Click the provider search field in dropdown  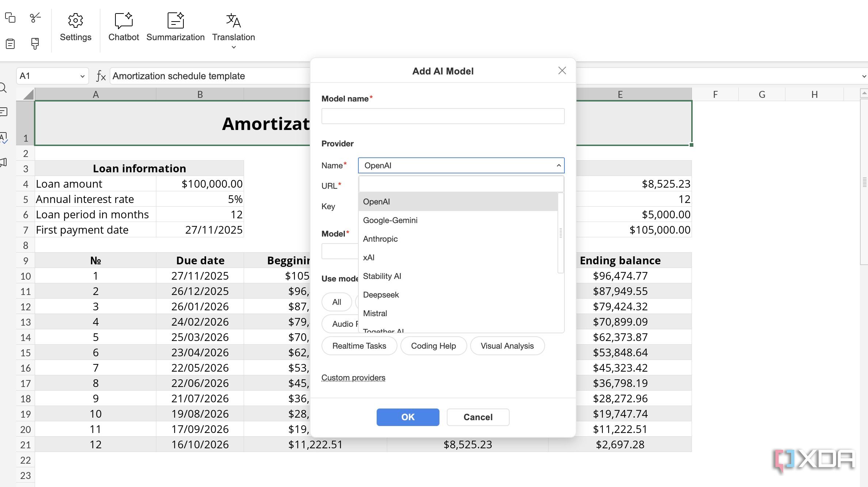[x=461, y=184]
